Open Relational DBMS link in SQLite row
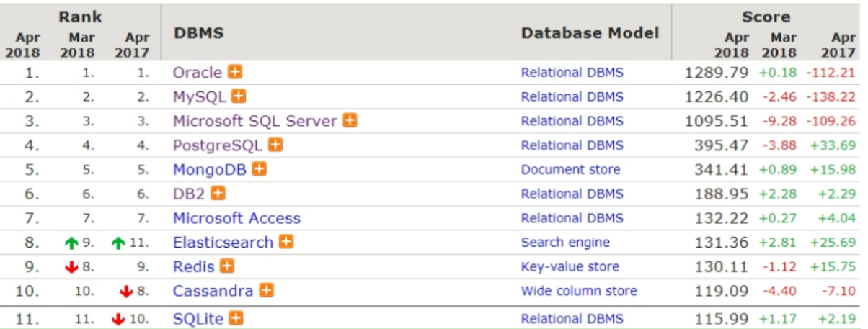Viewport: 868px width, 329px height. pos(572,318)
